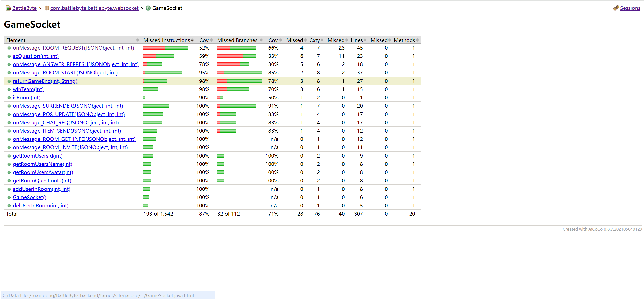Sort by the Missed Branches column header
This screenshot has height=299, width=644.
pyautogui.click(x=237, y=40)
